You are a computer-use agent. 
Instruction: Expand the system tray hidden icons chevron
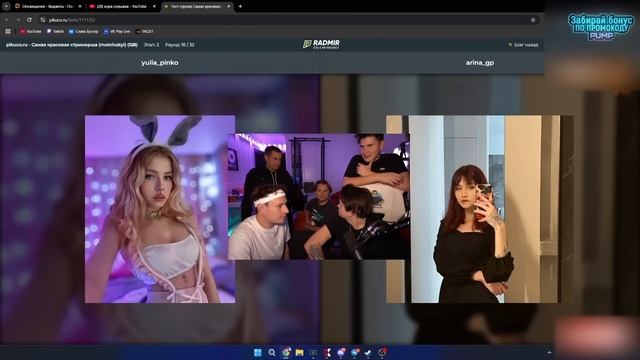coord(549,353)
